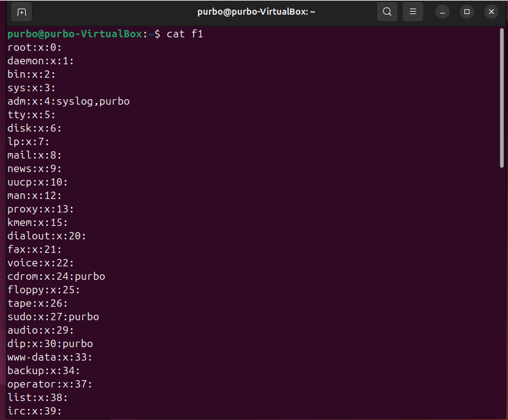This screenshot has width=508, height=420.
Task: Click the line 'news:x:9:'
Action: pos(34,168)
